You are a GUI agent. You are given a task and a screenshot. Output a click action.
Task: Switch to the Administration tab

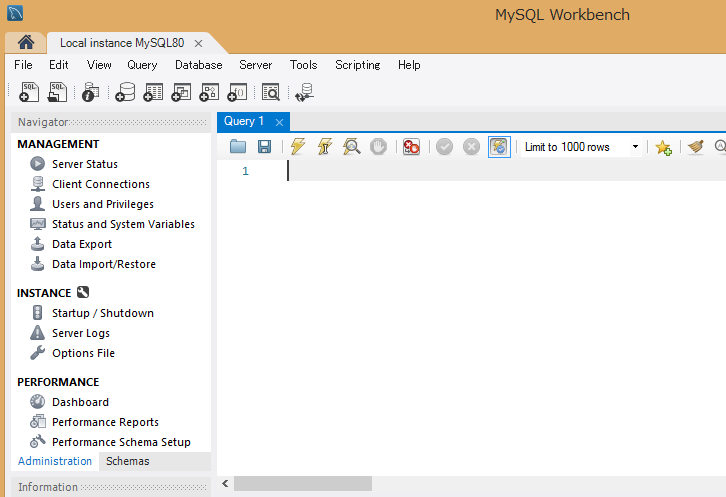pos(55,461)
